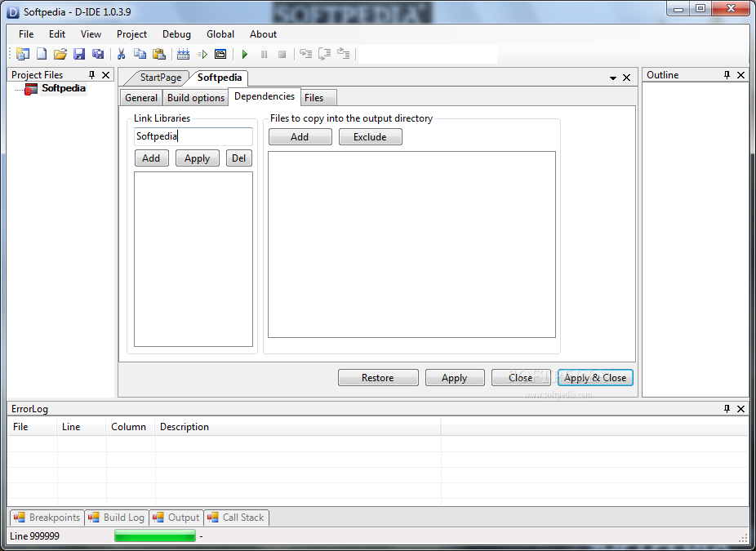Cut selection using the scissors icon
Viewport: 756px width, 551px height.
tap(121, 54)
